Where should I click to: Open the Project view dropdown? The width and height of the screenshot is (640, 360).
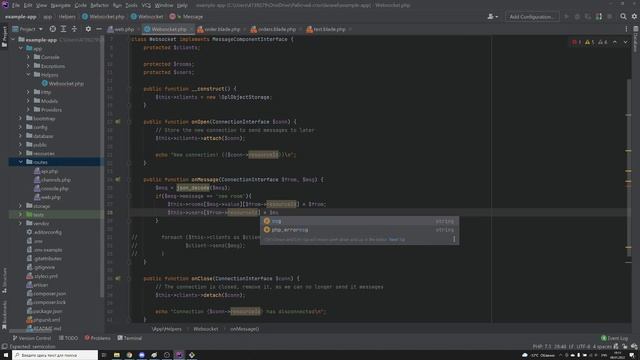point(27,29)
